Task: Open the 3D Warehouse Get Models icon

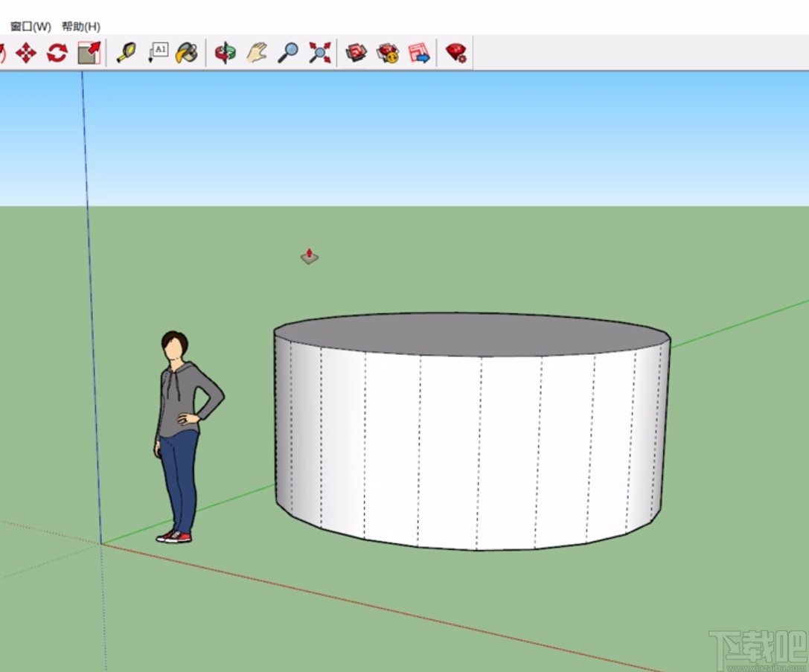Action: (x=356, y=52)
